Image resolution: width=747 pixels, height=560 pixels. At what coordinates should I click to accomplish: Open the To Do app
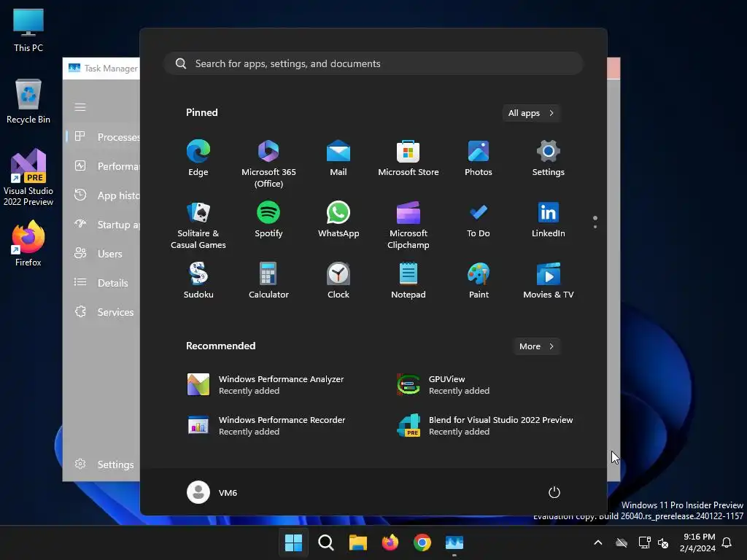(479, 219)
